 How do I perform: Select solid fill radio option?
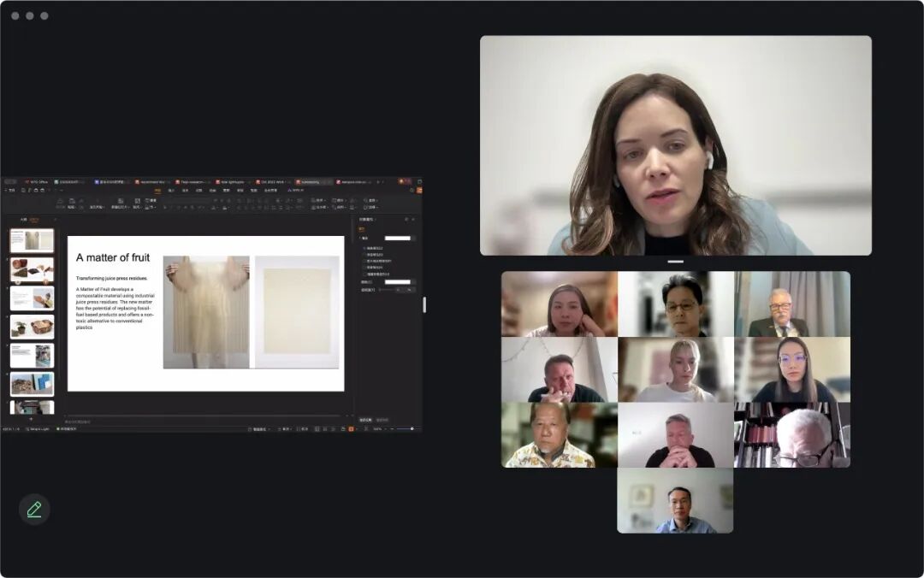[x=364, y=248]
